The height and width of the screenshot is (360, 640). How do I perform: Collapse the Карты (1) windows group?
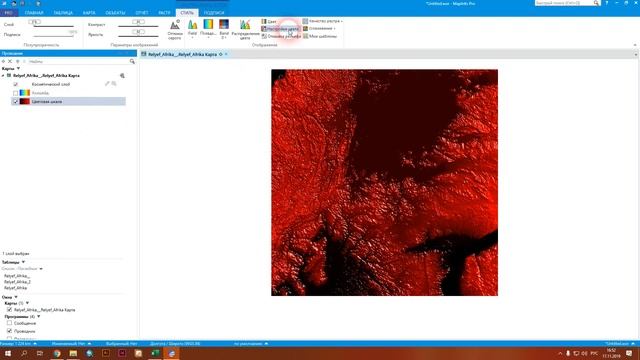click(27, 303)
